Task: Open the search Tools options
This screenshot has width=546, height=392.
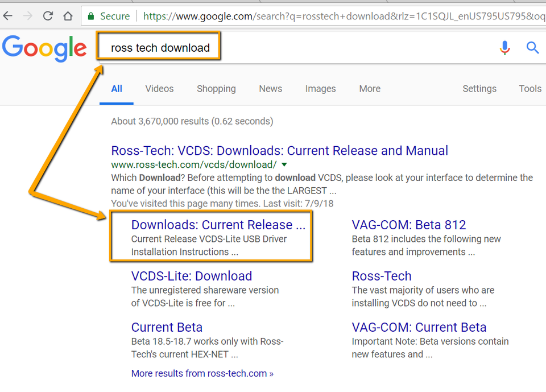Action: (x=530, y=89)
